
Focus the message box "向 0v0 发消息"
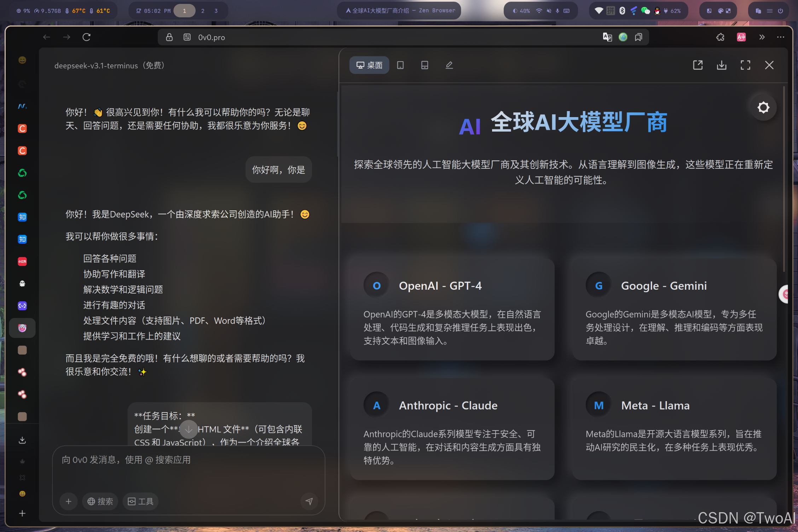coord(189,460)
